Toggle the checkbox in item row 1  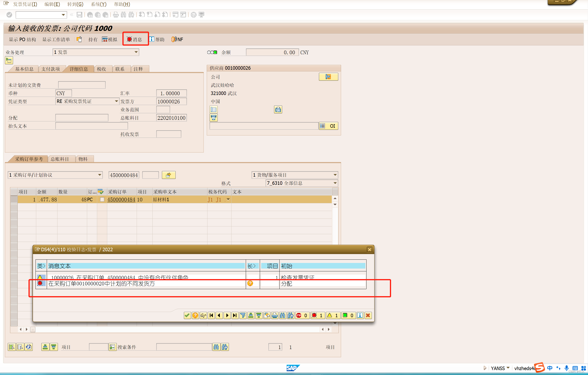(x=102, y=200)
